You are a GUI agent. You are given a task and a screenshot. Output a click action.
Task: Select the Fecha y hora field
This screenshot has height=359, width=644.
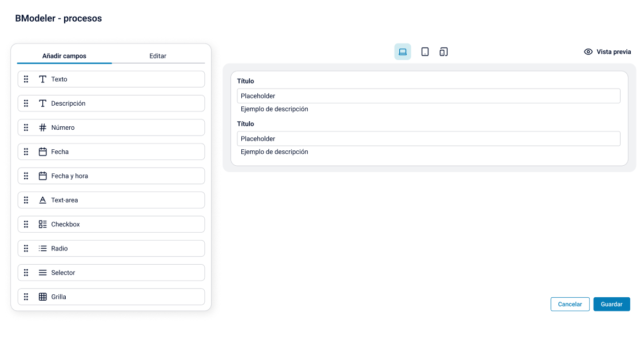(111, 176)
